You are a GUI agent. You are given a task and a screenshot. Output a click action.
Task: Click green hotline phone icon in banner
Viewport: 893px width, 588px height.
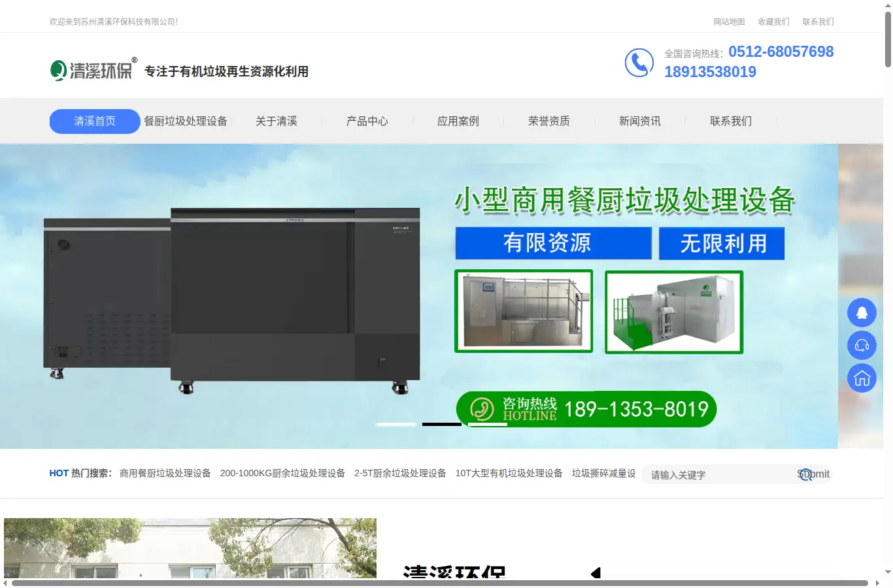click(x=482, y=409)
